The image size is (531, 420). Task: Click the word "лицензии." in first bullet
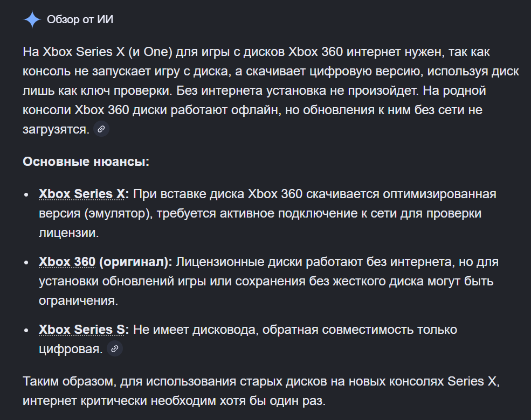tap(68, 233)
